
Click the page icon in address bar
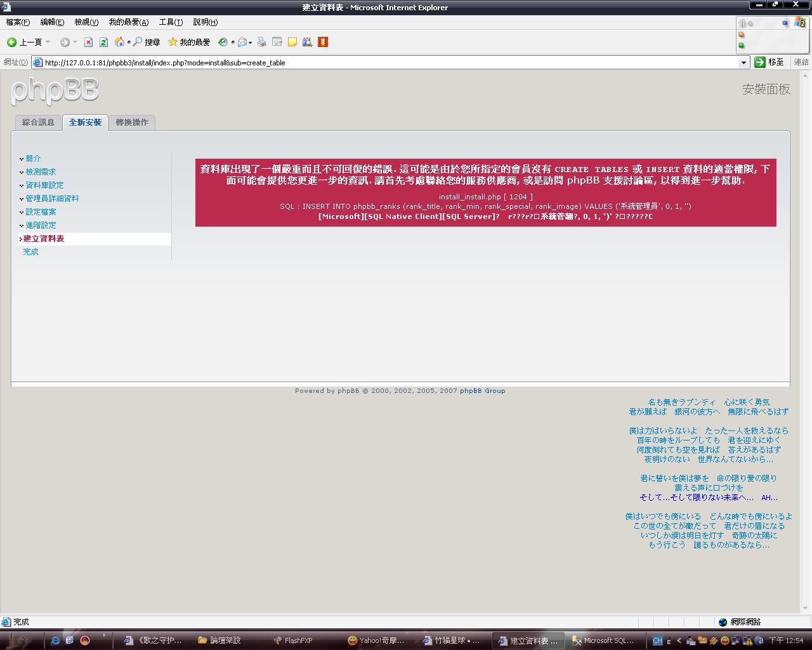[37, 62]
